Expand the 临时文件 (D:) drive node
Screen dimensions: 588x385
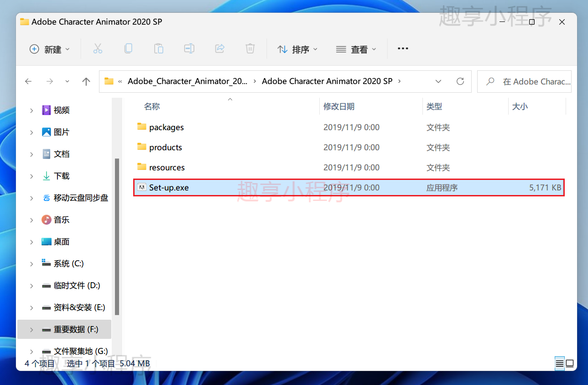pos(31,285)
